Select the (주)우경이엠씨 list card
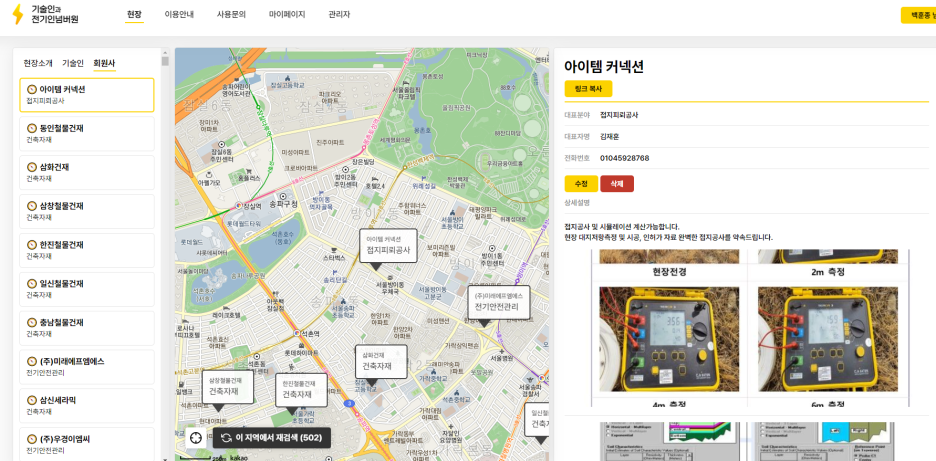936x461 pixels. tap(87, 444)
